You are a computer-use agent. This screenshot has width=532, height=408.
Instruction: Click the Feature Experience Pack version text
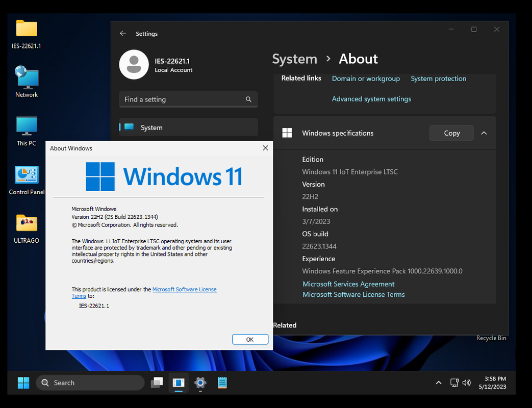coord(383,271)
